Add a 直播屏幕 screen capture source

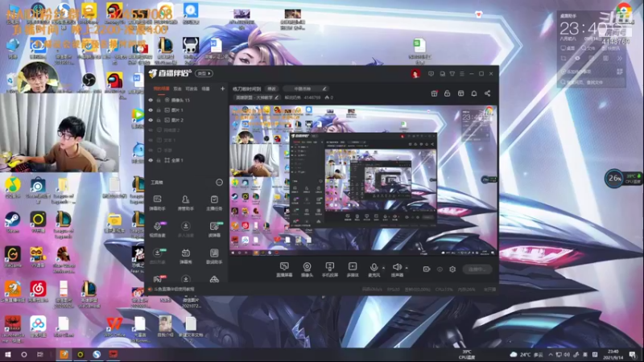(x=284, y=269)
